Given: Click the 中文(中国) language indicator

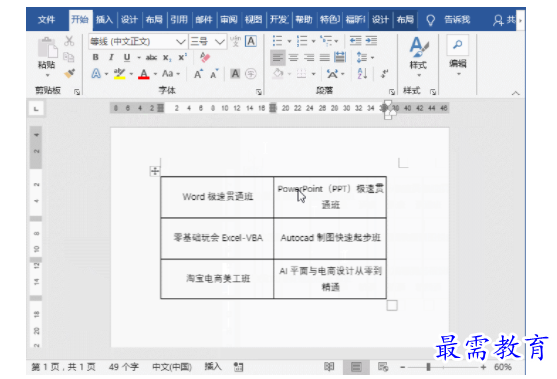Looking at the screenshot, I should (x=172, y=367).
